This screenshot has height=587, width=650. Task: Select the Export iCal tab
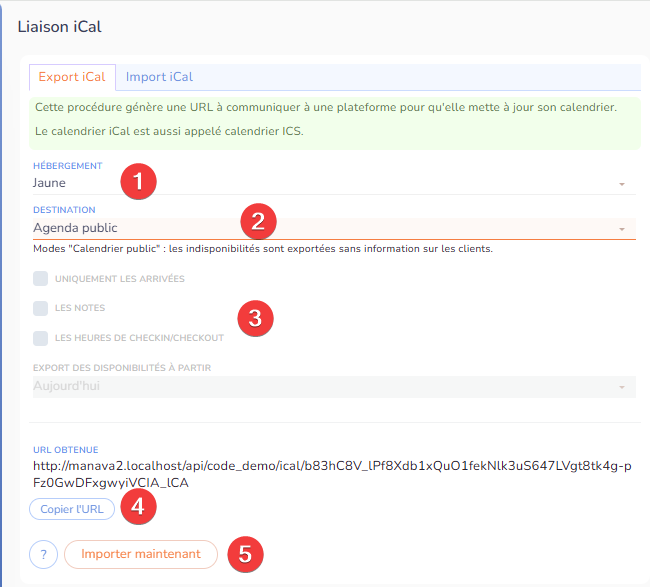click(x=72, y=77)
